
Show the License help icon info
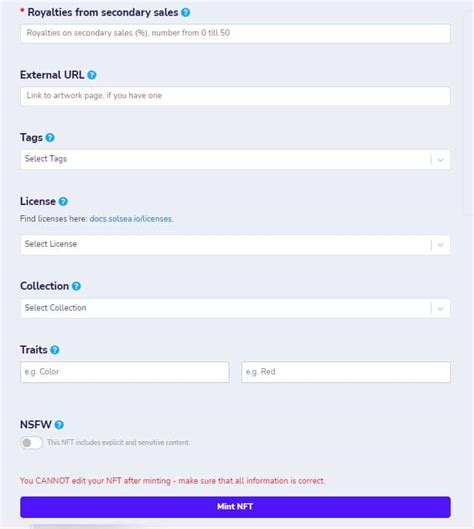[x=63, y=201]
